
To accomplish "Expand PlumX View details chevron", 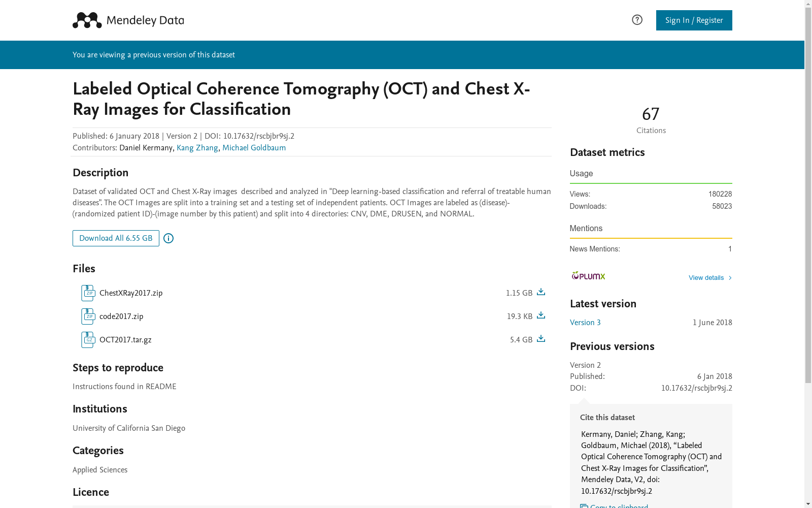I will click(730, 278).
